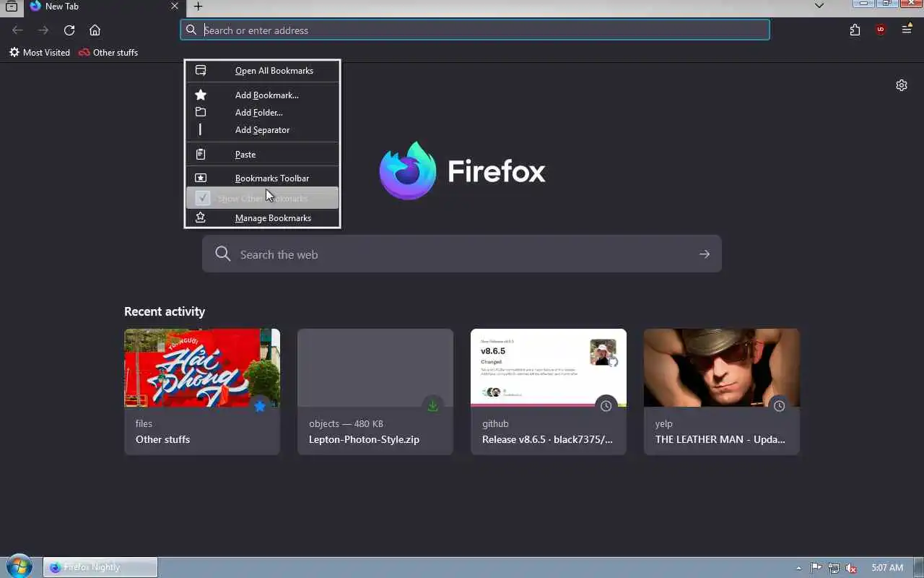924x578 pixels.
Task: Select Add Bookmark… menu entry
Action: (x=262, y=95)
